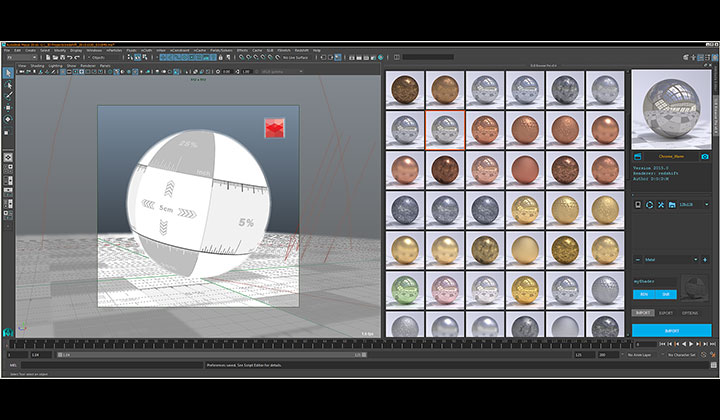The width and height of the screenshot is (720, 420).
Task: Toggle auto keyframe icon near Character Set
Action: 703,355
